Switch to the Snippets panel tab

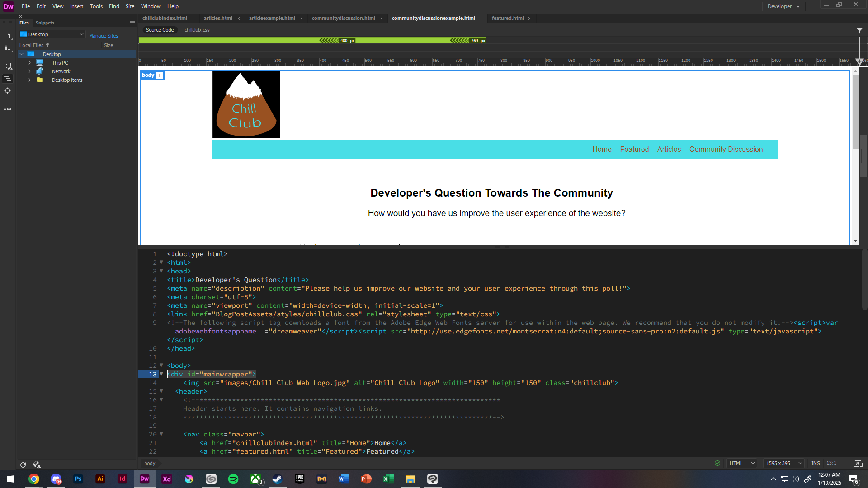[x=45, y=23]
